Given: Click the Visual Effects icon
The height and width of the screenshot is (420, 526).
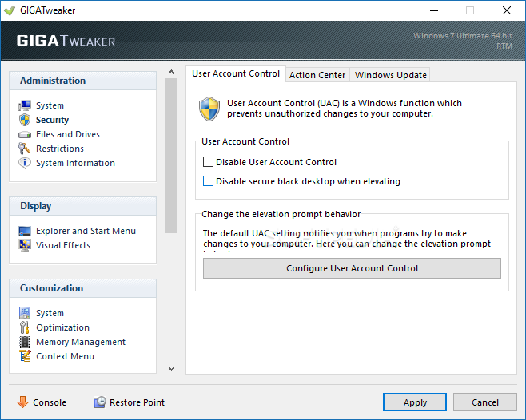Looking at the screenshot, I should click(x=25, y=245).
